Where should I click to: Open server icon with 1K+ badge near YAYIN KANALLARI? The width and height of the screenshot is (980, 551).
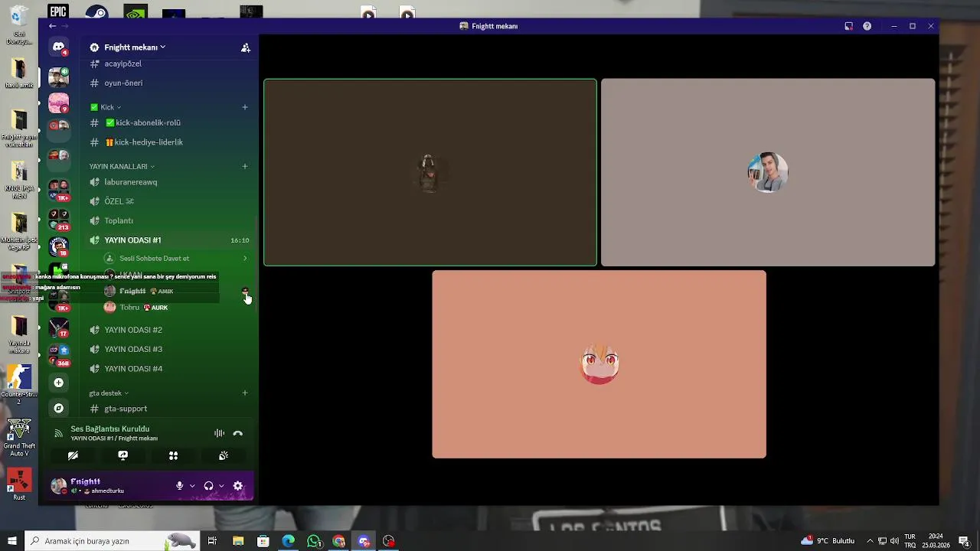pos(59,188)
